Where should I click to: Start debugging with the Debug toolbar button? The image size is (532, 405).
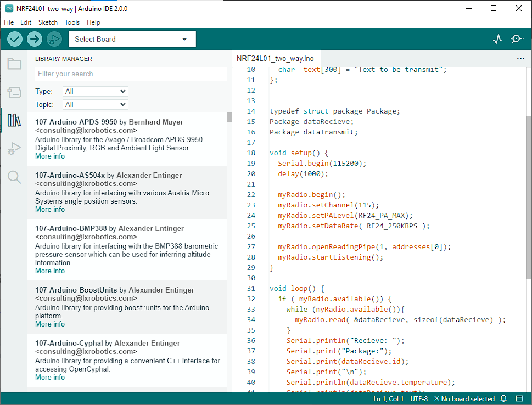[x=54, y=39]
